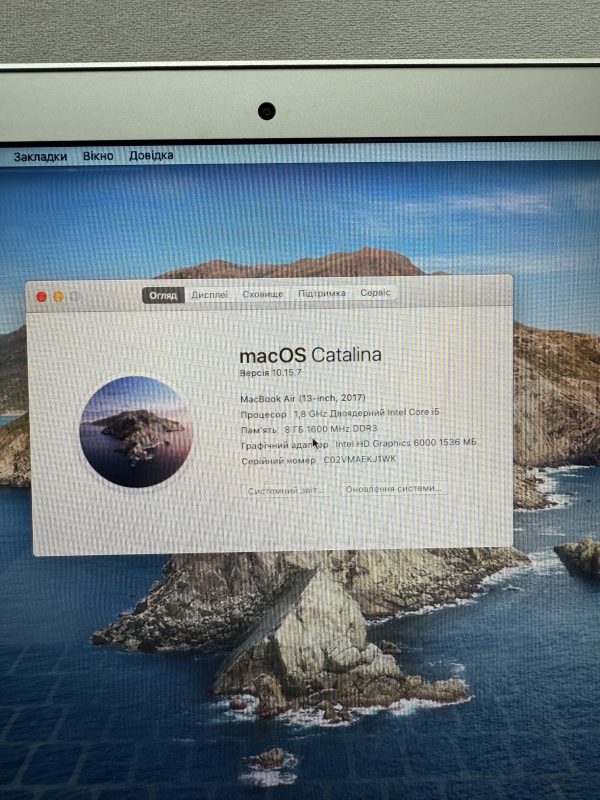The image size is (600, 800).
Task: Close the About This Mac window
Action: click(42, 297)
